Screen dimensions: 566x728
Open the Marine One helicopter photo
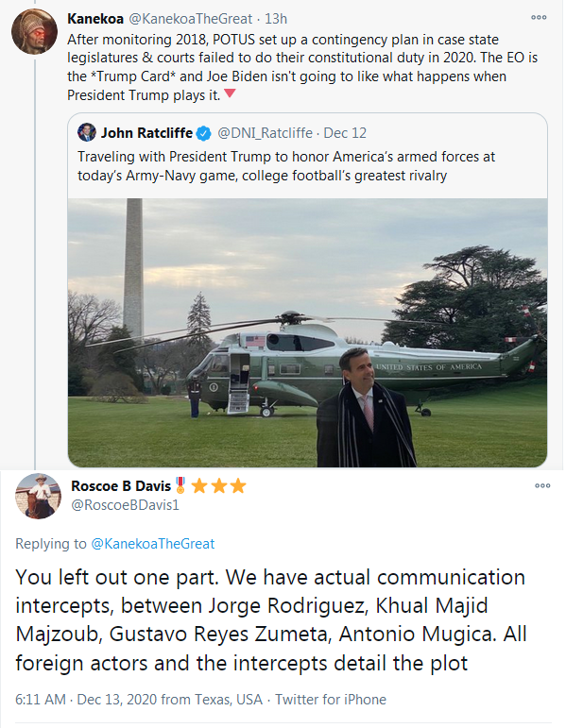(x=307, y=332)
